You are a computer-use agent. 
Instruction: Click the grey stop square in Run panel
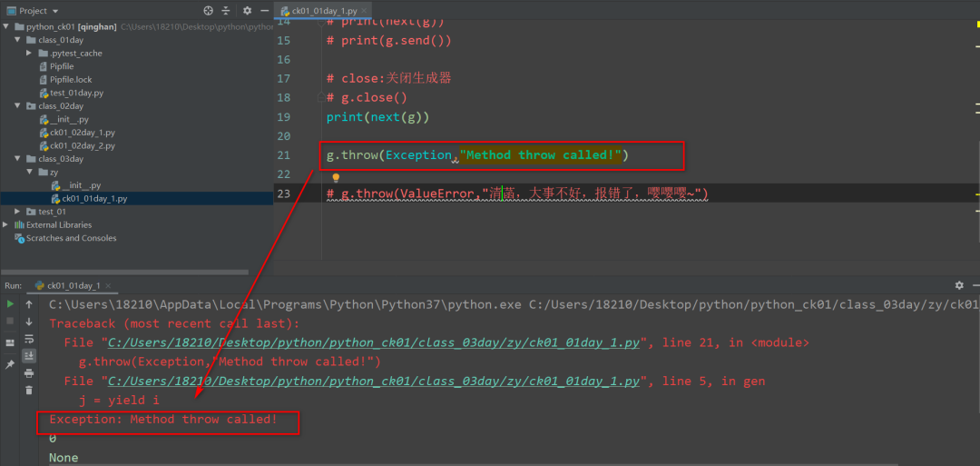click(10, 321)
